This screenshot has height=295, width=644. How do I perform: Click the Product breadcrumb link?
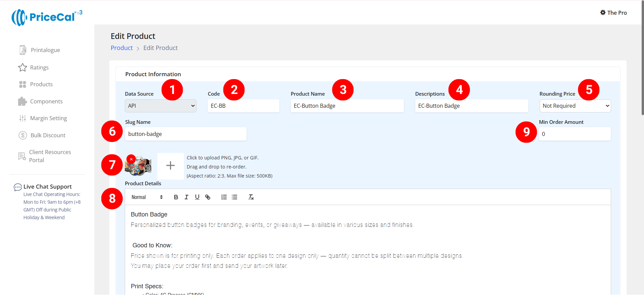(x=122, y=48)
